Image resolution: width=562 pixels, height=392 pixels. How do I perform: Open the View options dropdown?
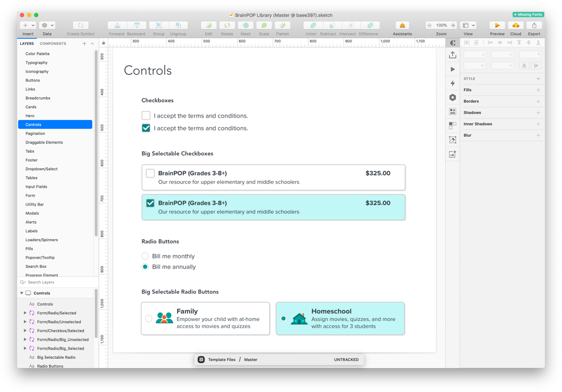[x=468, y=25]
